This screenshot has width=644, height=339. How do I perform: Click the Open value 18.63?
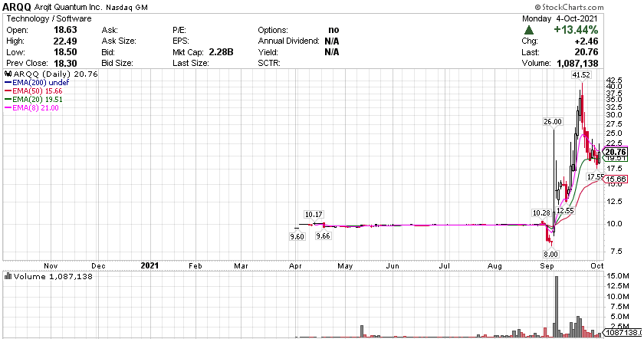pos(65,30)
